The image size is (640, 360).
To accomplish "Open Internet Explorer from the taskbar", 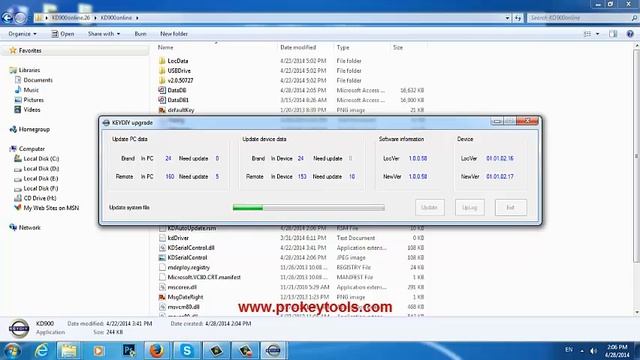I will (x=42, y=351).
